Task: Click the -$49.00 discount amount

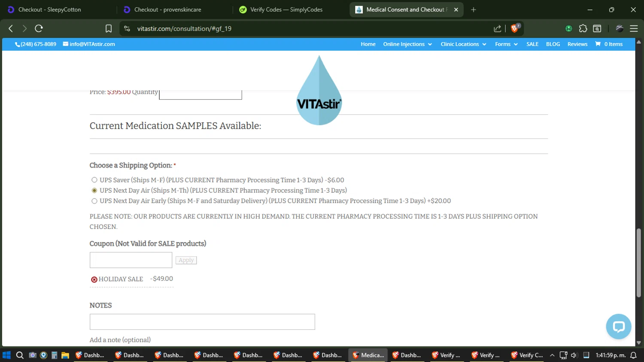Action: (x=162, y=279)
